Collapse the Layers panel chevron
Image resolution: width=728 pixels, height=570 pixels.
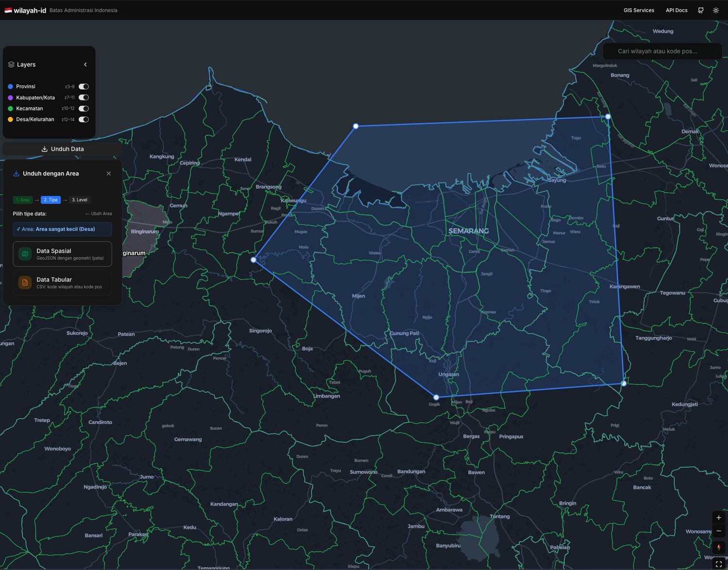pos(85,65)
